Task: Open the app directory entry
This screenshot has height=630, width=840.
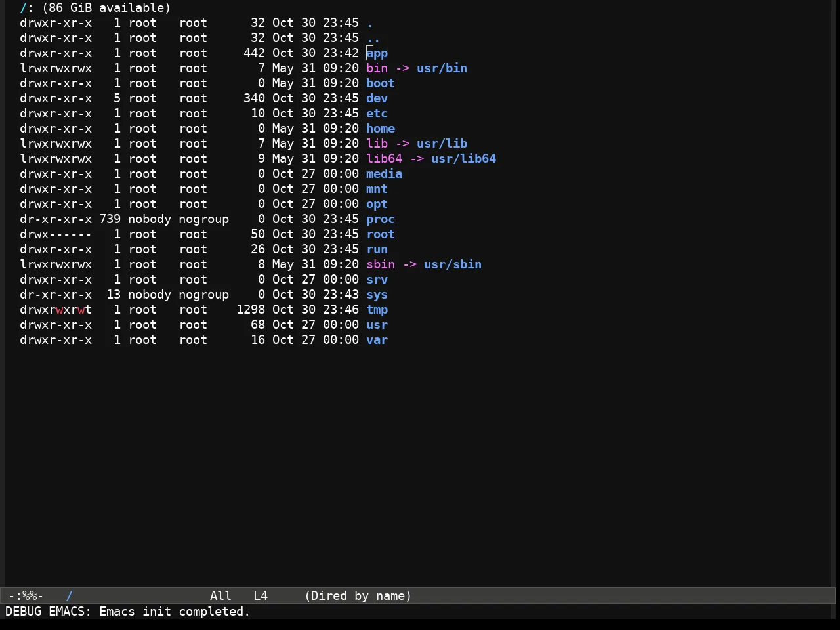Action: [377, 53]
